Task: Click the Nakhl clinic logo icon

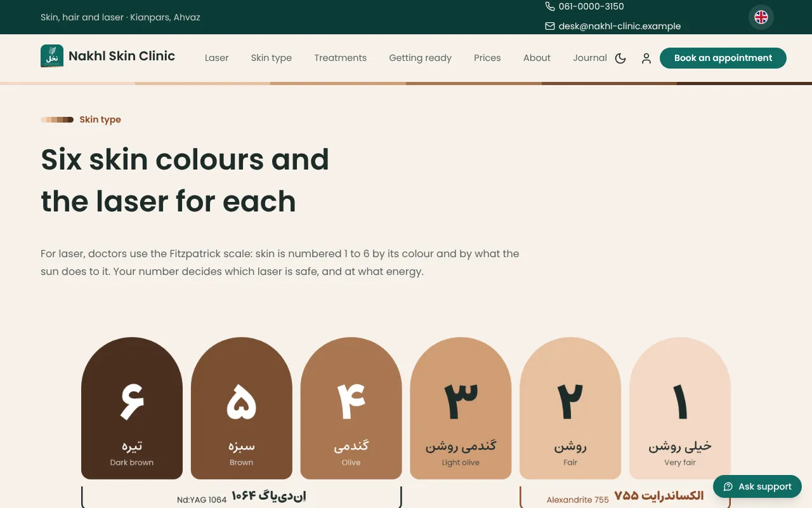Action: (x=52, y=56)
